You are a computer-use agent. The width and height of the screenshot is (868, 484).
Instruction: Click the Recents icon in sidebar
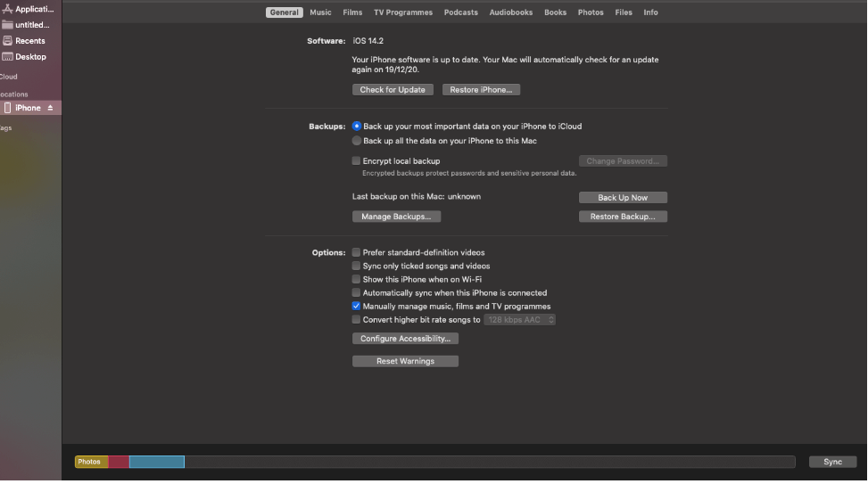click(8, 41)
